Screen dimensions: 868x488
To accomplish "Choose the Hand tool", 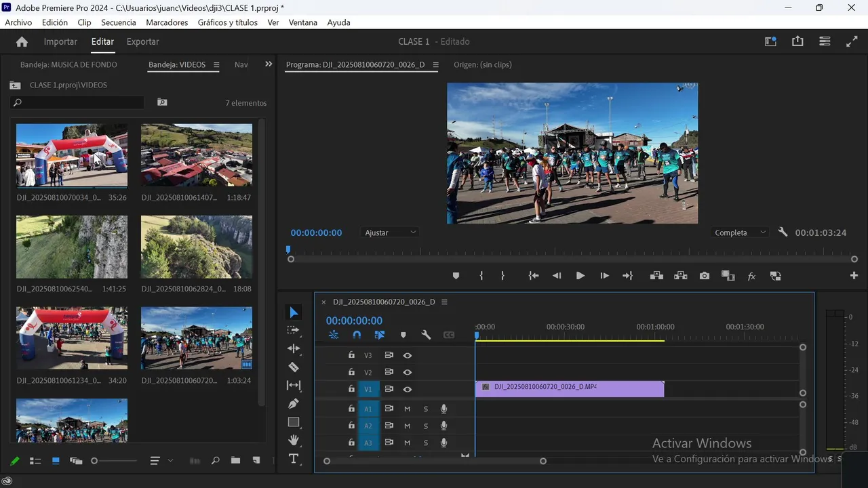I will 294,440.
